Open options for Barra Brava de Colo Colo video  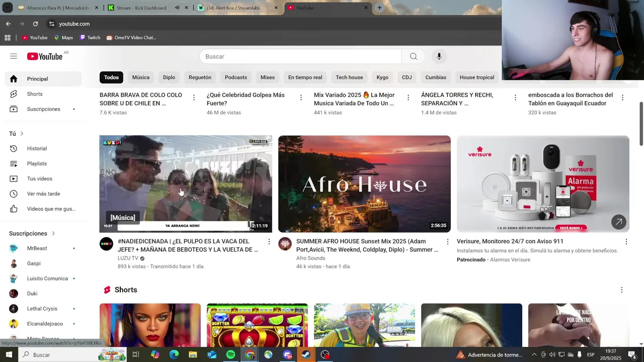[x=194, y=98]
